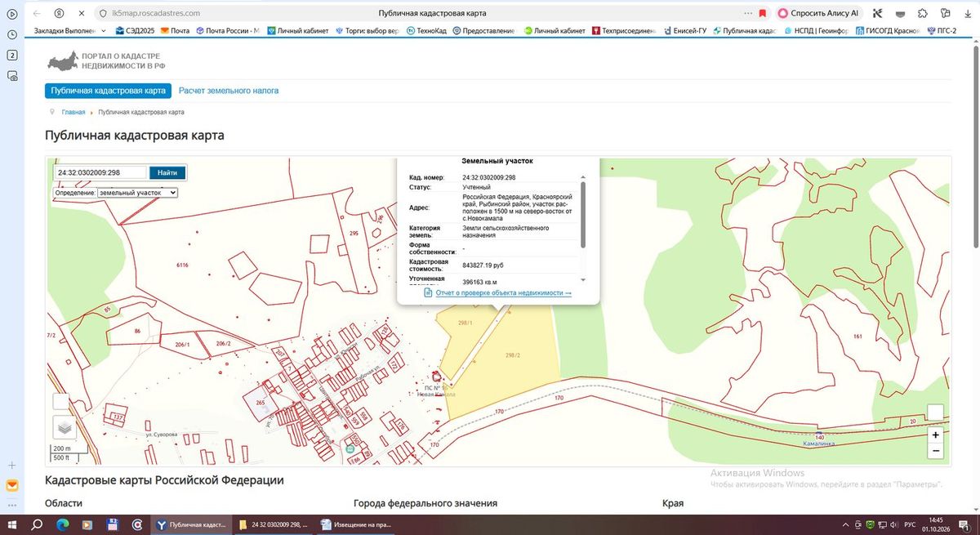Click the cadastral number search field
The height and width of the screenshot is (535, 980).
click(x=100, y=173)
